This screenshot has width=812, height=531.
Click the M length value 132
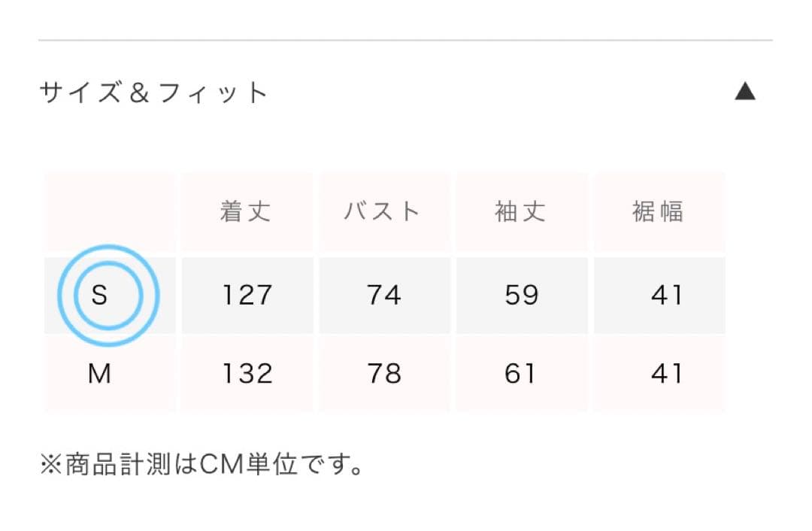click(247, 374)
